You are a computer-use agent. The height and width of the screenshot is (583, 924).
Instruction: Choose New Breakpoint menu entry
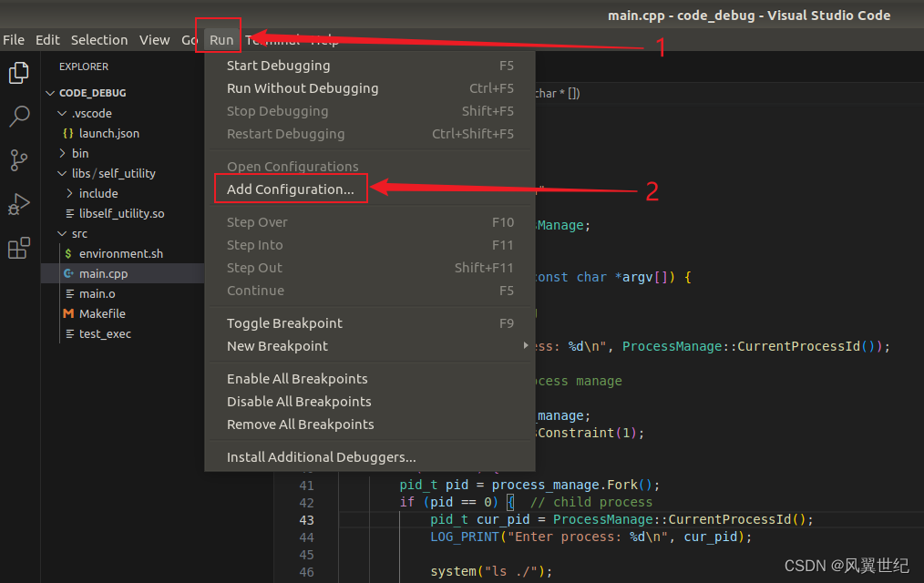click(x=370, y=346)
